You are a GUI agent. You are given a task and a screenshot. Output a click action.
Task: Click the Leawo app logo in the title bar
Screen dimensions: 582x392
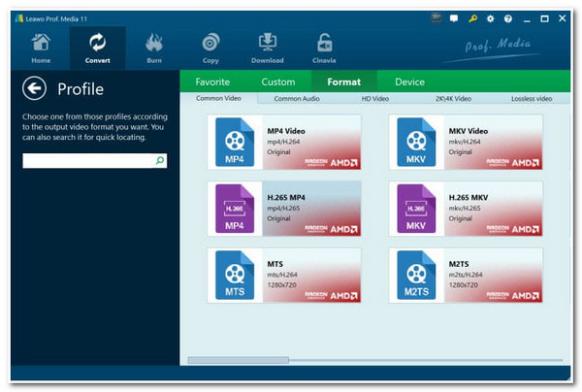[x=19, y=18]
